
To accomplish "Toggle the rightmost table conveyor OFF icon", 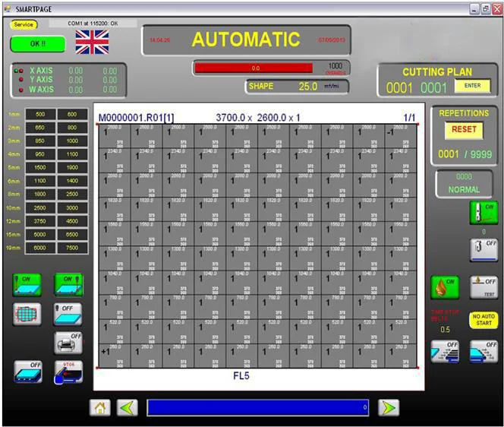I will [484, 352].
